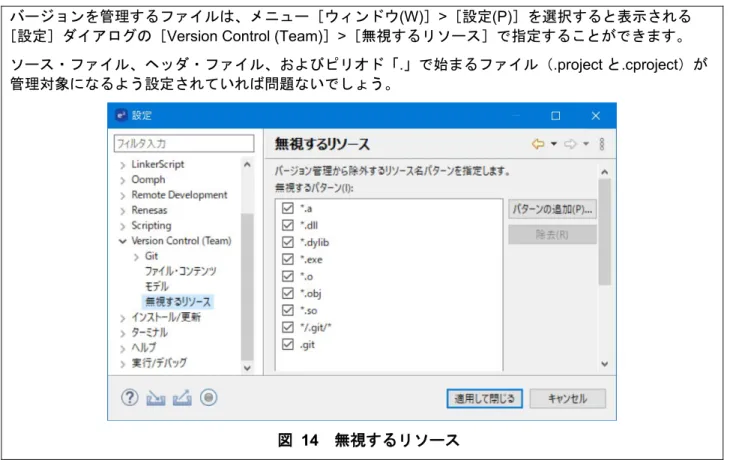
Task: Uncheck the *.dll pattern checkbox
Action: click(x=288, y=225)
